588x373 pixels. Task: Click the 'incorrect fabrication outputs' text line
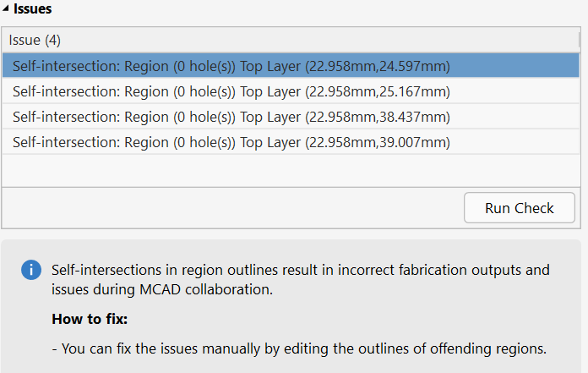tap(300, 271)
